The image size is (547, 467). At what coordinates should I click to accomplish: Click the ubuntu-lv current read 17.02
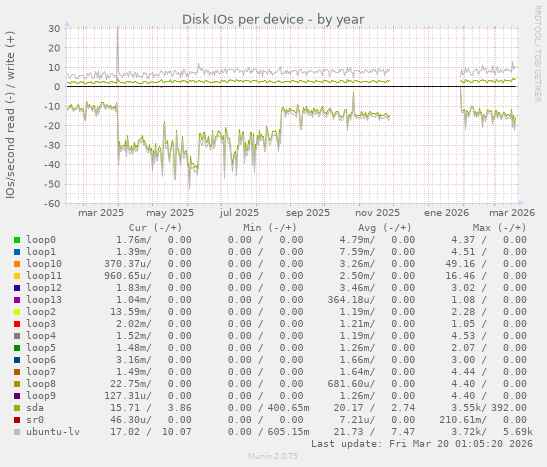coord(125,432)
